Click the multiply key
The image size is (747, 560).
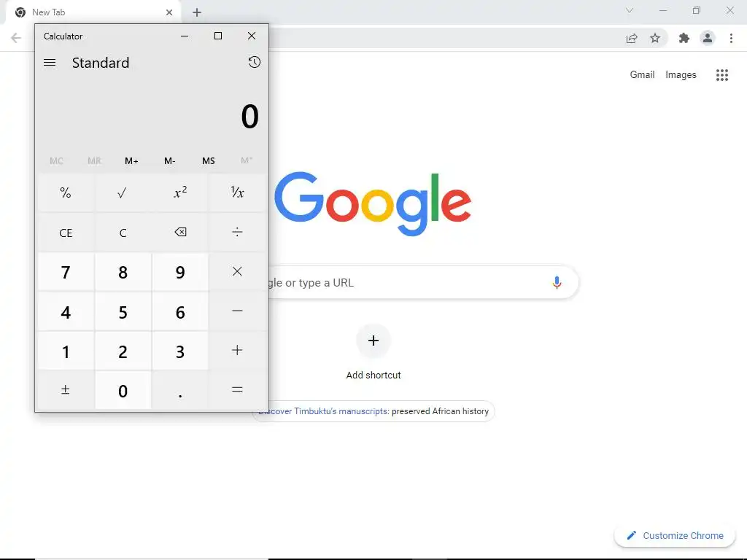(237, 272)
